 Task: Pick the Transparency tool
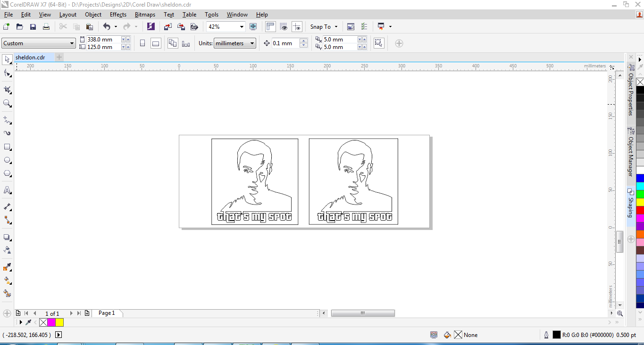[x=8, y=250]
